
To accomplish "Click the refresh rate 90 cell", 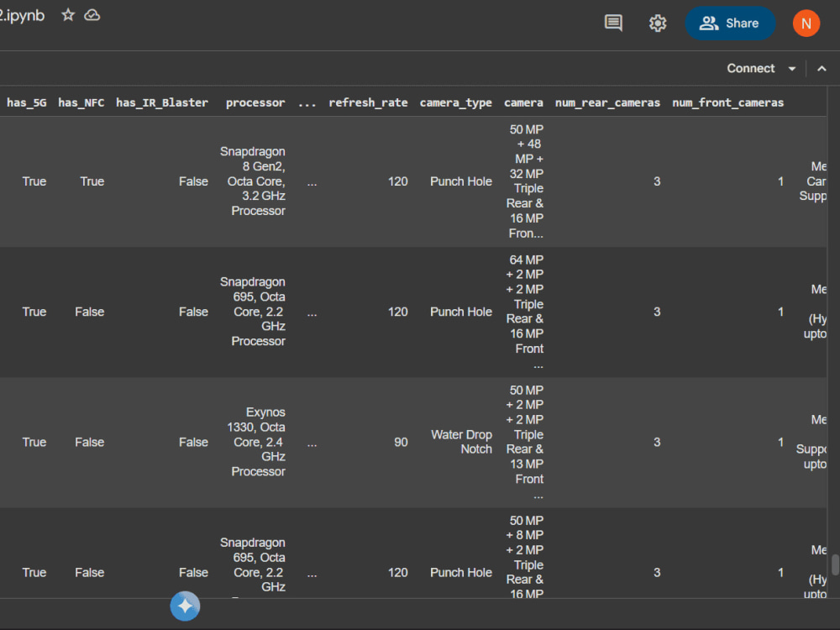I will pyautogui.click(x=401, y=442).
